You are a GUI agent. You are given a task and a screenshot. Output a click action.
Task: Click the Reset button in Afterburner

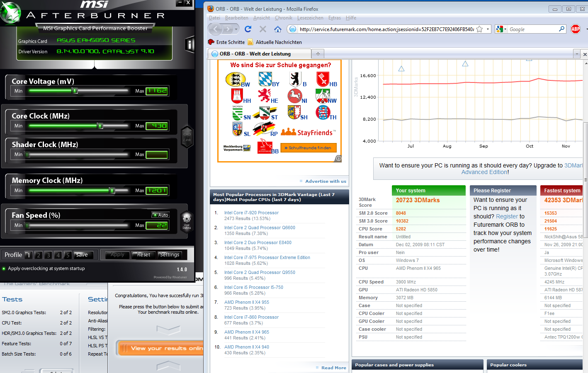144,255
